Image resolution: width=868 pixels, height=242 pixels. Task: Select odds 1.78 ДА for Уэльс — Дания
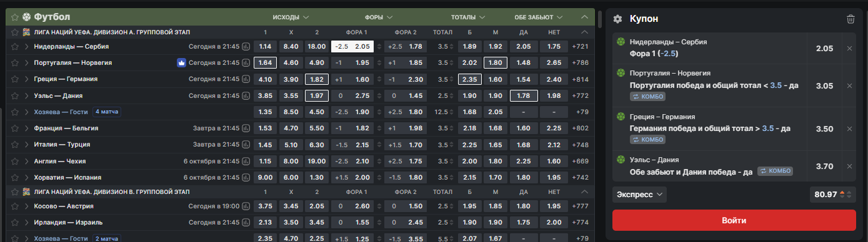[x=524, y=96]
